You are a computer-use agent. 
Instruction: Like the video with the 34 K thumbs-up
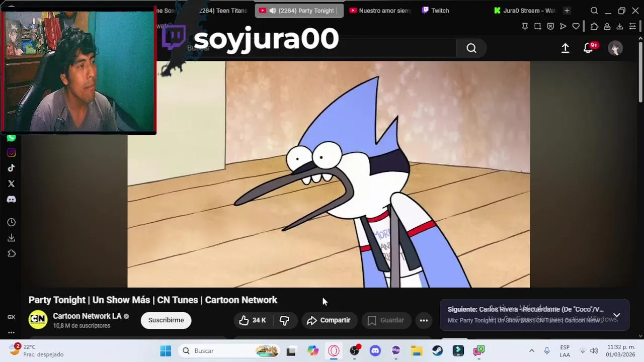pyautogui.click(x=253, y=320)
